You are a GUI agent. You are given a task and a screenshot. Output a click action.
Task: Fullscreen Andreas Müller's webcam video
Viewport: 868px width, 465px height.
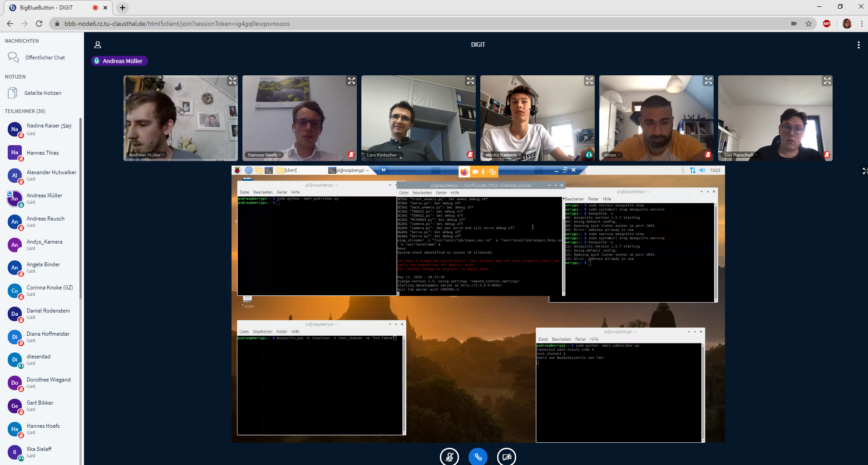coord(232,81)
